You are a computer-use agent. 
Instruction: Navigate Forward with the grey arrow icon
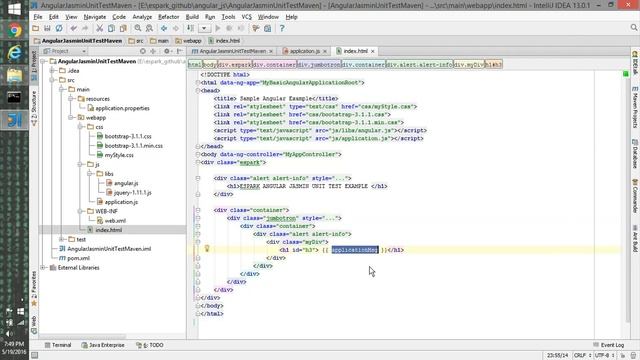(x=176, y=28)
